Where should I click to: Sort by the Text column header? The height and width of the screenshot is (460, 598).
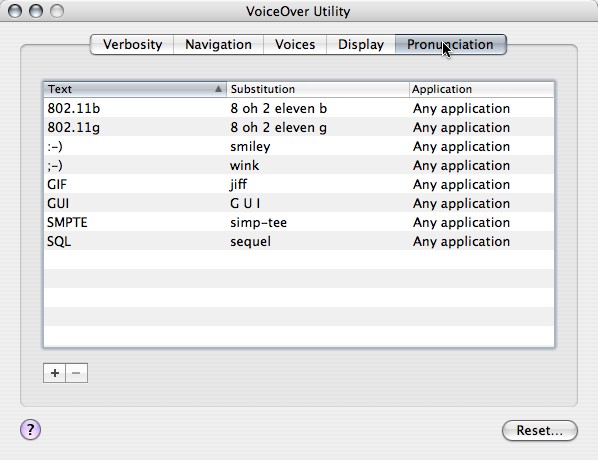135,89
